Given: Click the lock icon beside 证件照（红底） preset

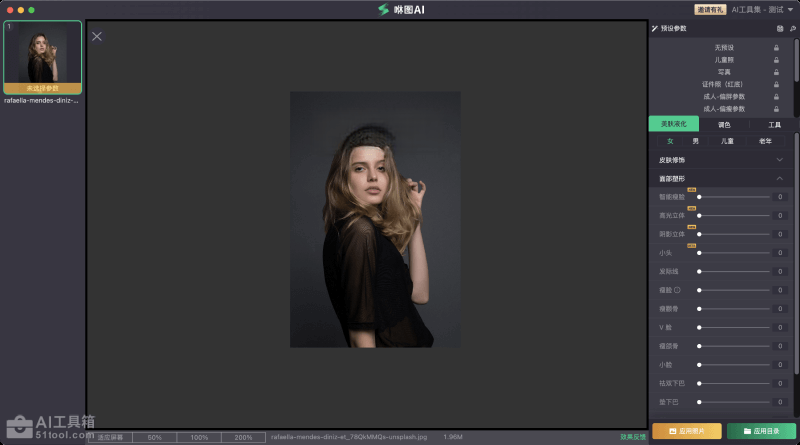Looking at the screenshot, I should click(776, 84).
